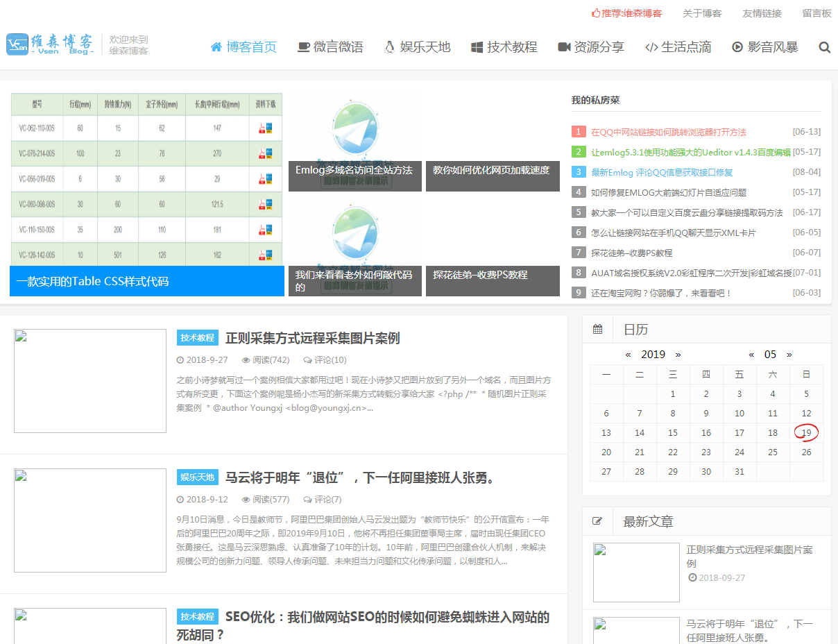Open the site search magnifier
This screenshot has width=838, height=644.
[x=824, y=47]
